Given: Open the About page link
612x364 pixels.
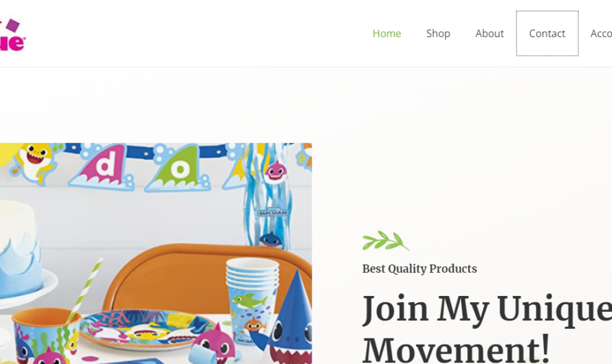Looking at the screenshot, I should [x=490, y=34].
